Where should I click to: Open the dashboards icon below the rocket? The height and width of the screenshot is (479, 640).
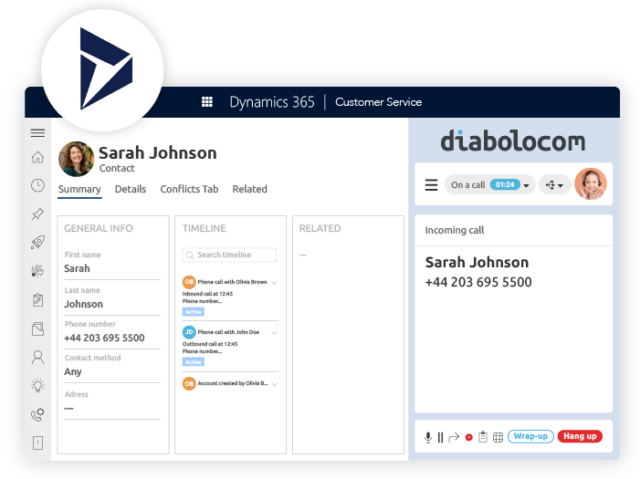[x=38, y=271]
